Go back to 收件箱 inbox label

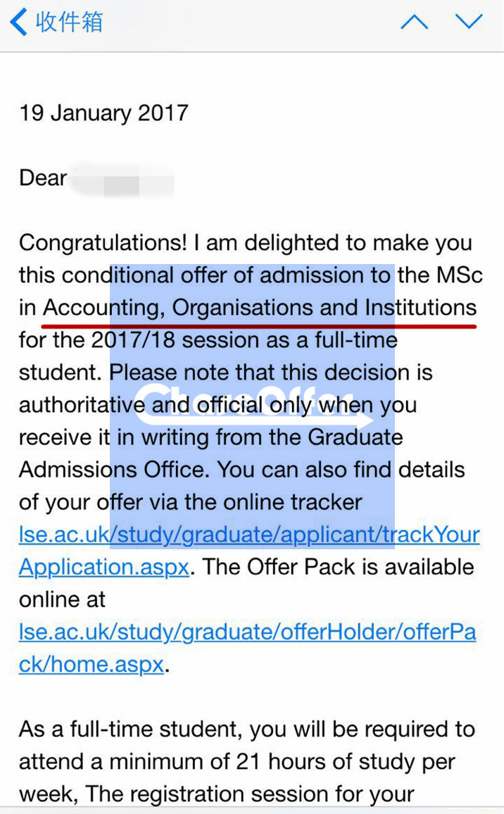69,23
